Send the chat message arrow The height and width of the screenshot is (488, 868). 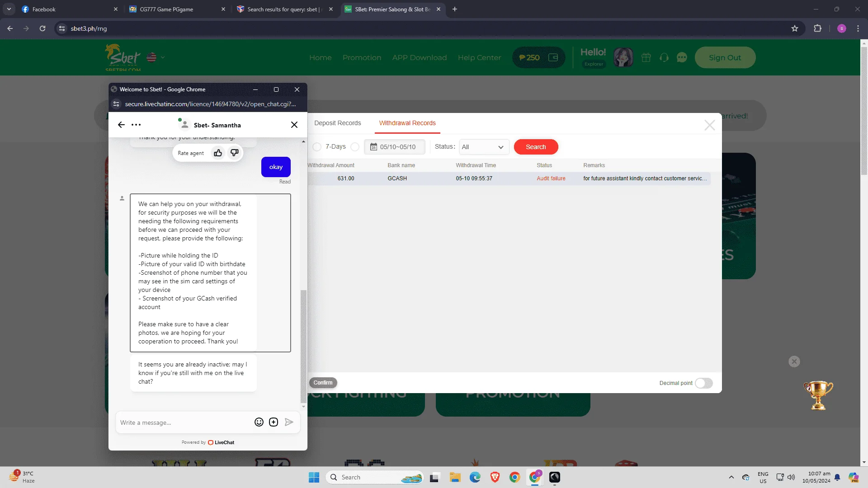coord(289,422)
